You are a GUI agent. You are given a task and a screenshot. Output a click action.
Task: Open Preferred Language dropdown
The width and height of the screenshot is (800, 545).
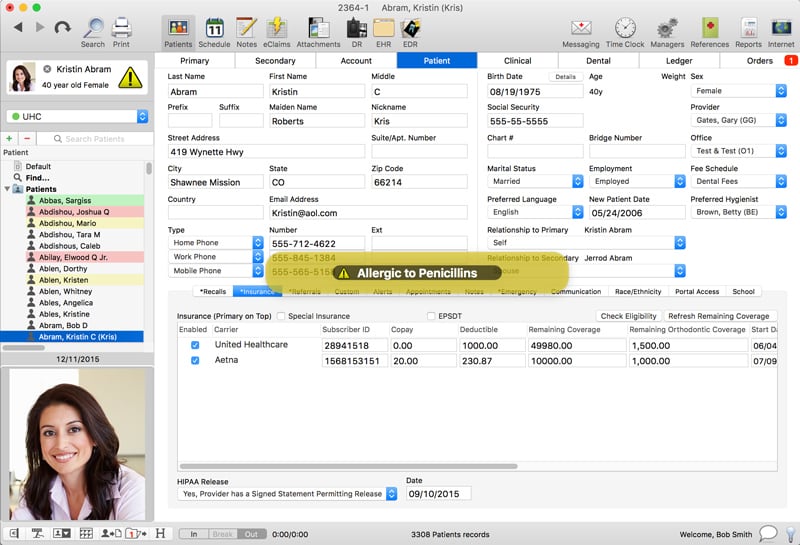coord(535,212)
